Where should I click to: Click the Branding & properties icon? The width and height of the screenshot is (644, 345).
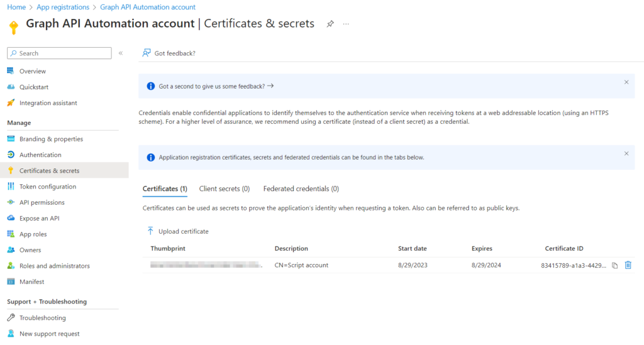point(11,139)
